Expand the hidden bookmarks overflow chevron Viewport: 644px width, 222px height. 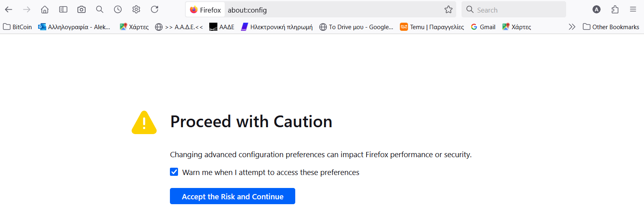click(572, 27)
